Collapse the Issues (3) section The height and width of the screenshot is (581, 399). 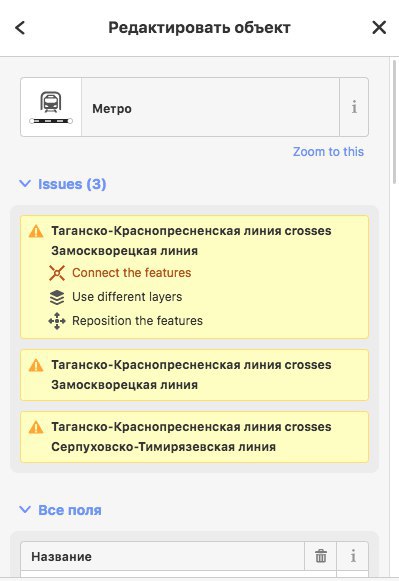coord(63,184)
